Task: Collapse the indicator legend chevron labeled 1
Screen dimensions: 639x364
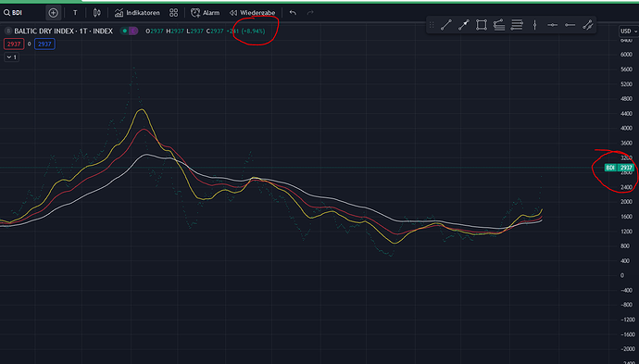Action: (x=11, y=57)
